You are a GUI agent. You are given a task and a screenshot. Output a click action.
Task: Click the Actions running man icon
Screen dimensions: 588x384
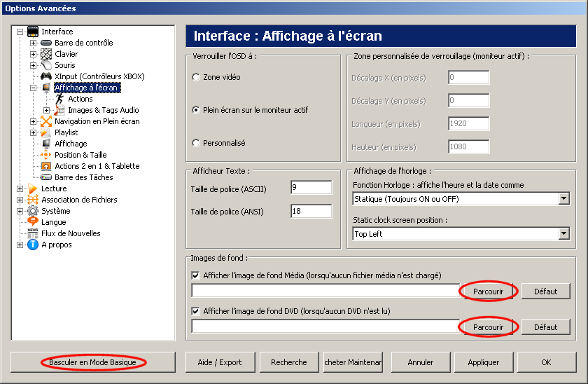click(59, 99)
